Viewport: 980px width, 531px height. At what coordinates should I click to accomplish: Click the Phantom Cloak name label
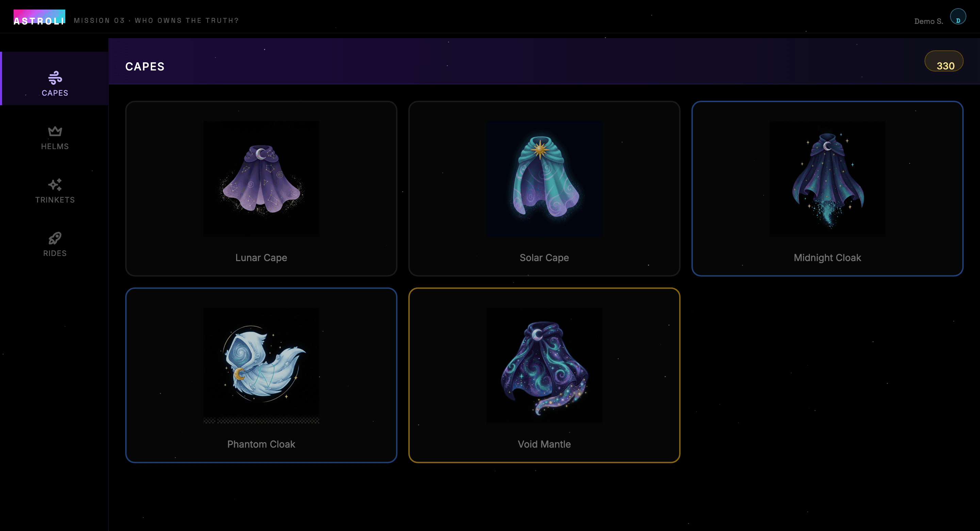[x=261, y=444]
